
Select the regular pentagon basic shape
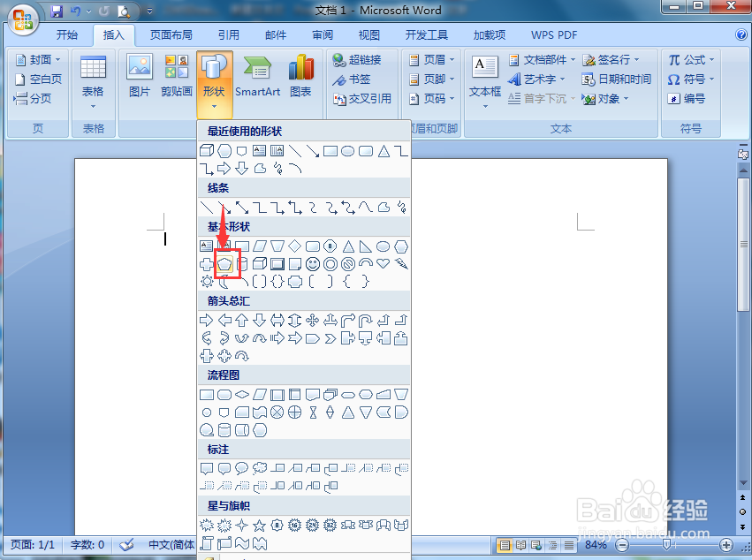pos(224,264)
